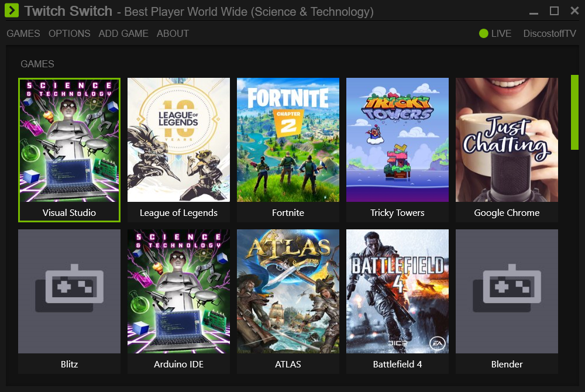Open the GAMES menu
This screenshot has width=585, height=392.
pos(23,33)
